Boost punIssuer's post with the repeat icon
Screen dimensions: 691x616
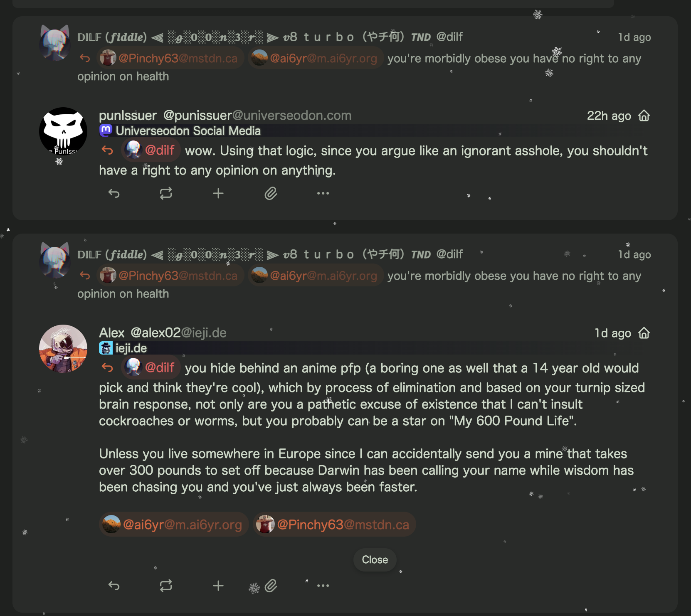(x=166, y=193)
